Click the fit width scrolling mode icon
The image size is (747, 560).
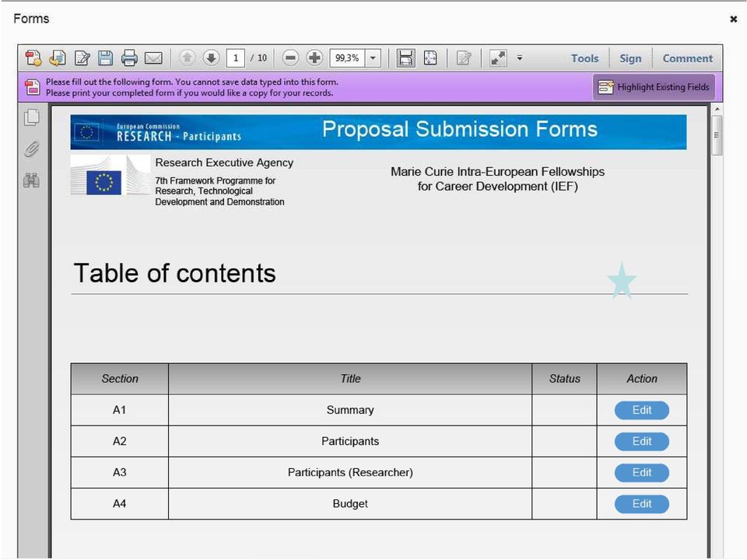[406, 58]
